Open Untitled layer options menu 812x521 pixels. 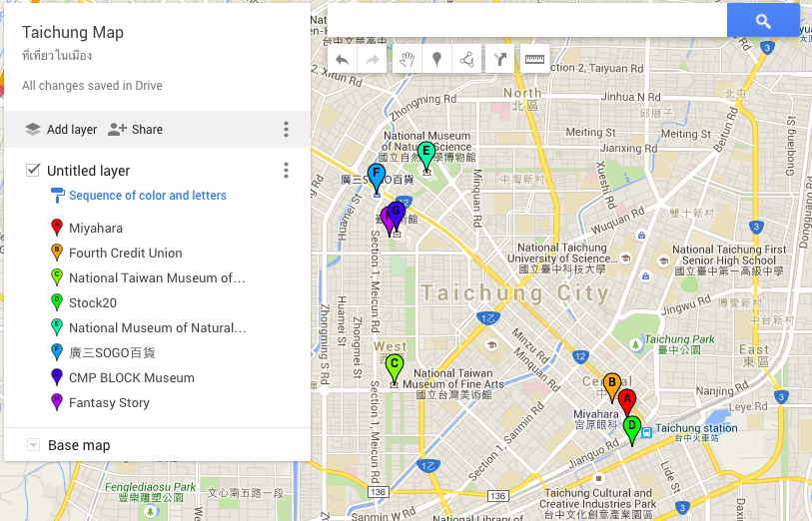286,171
